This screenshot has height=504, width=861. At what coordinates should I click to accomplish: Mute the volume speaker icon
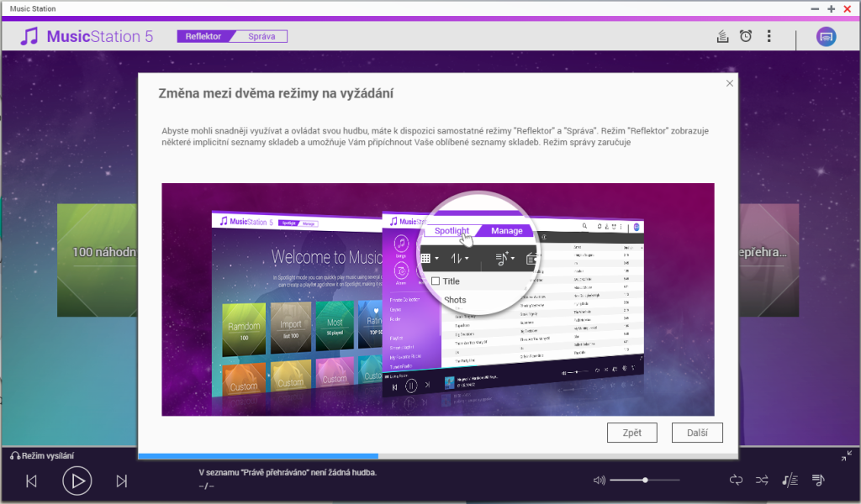click(x=599, y=480)
